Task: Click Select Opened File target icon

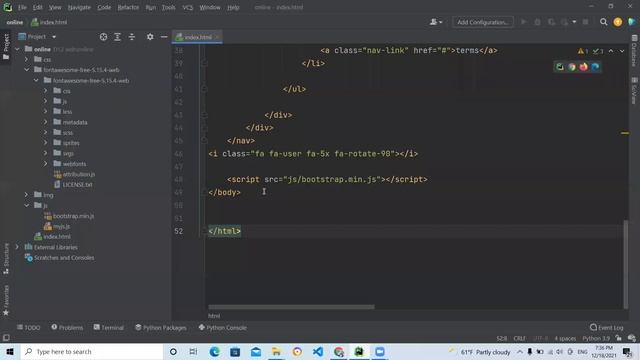Action: 103,37
